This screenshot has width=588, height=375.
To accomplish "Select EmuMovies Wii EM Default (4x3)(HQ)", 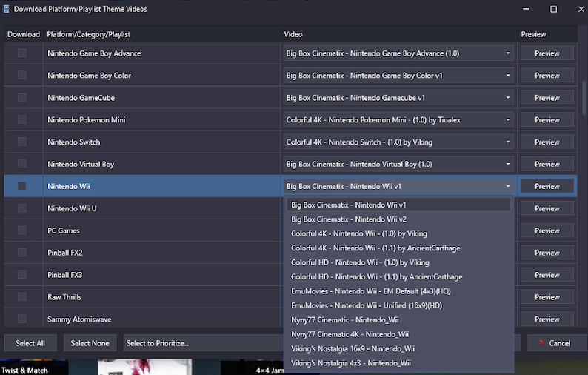I will click(398, 291).
